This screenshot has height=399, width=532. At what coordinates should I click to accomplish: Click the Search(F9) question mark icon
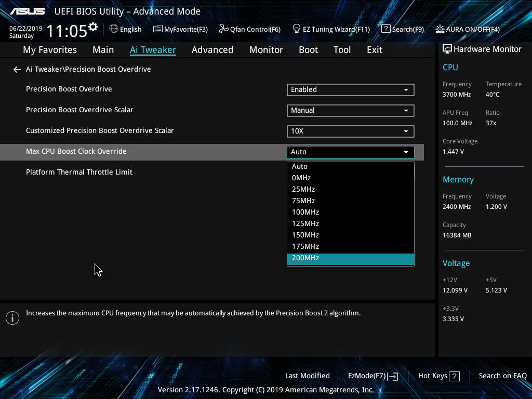(x=386, y=29)
